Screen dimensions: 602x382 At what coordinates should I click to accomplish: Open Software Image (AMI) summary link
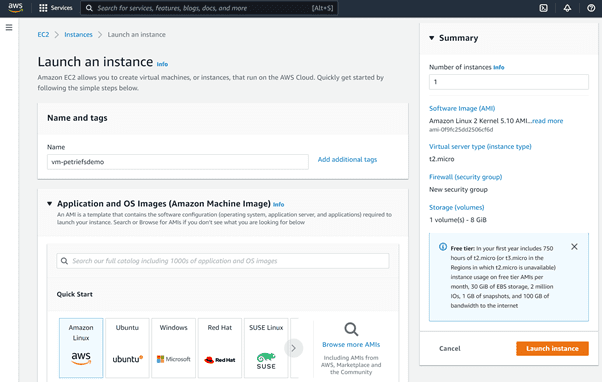(462, 108)
